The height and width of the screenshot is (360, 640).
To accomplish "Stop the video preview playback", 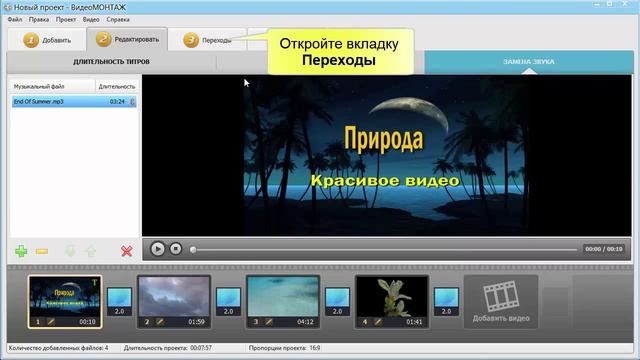I will [x=176, y=249].
